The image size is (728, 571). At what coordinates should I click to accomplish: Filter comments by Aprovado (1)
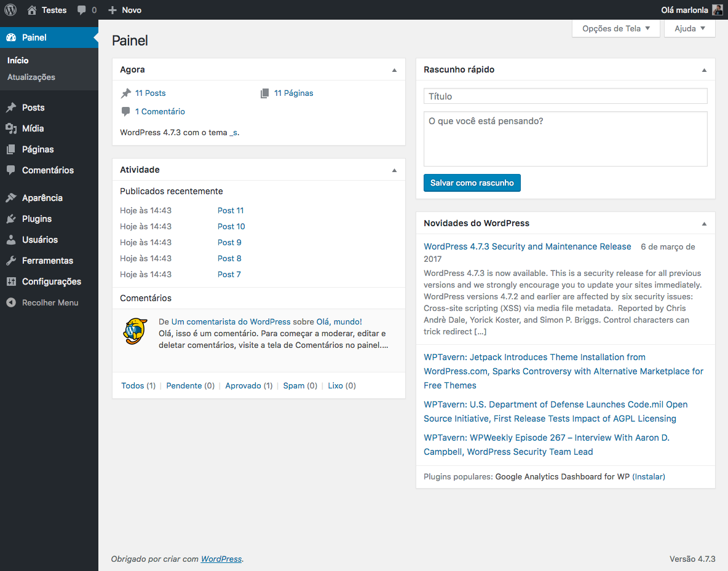click(249, 386)
